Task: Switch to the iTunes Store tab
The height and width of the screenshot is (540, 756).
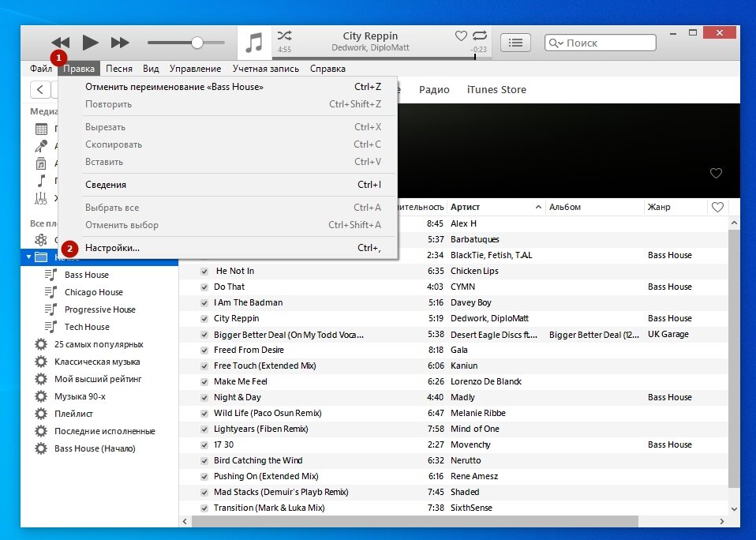Action: coord(496,90)
